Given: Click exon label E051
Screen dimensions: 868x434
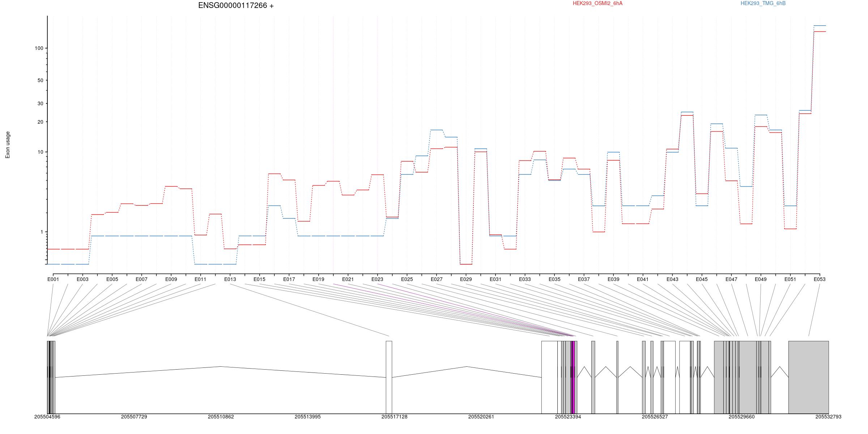Looking at the screenshot, I should 790,279.
